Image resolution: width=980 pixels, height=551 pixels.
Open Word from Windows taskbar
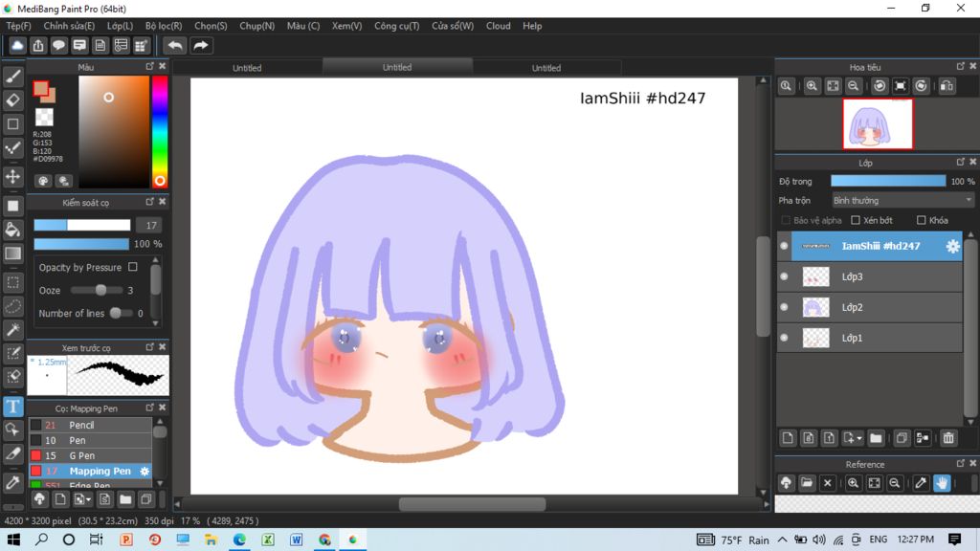(x=297, y=540)
